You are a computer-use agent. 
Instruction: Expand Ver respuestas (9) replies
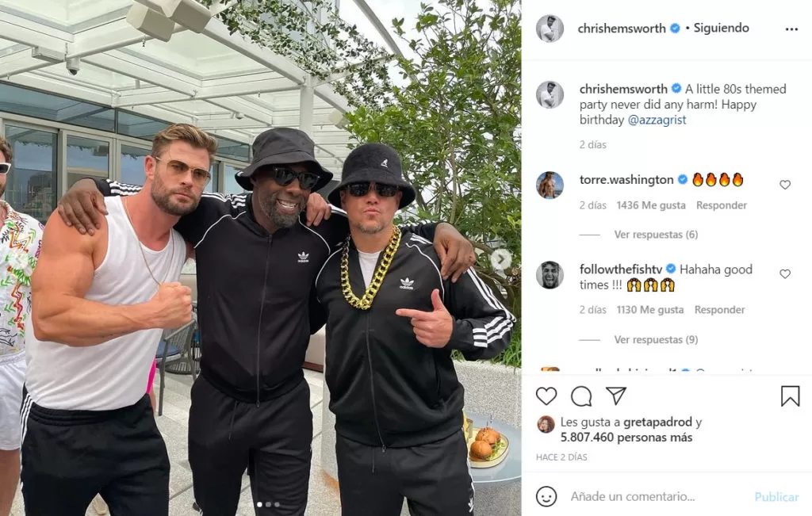pos(656,339)
